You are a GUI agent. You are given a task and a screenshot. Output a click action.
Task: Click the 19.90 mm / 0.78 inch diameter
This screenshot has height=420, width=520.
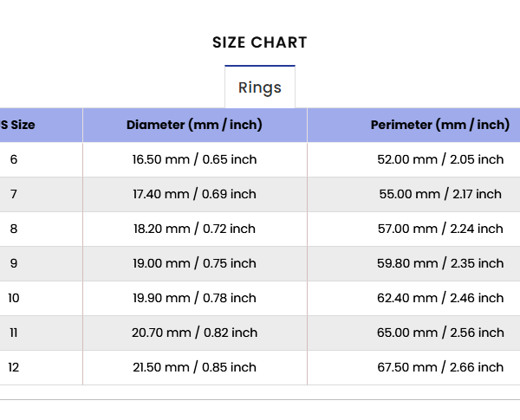[x=195, y=298]
